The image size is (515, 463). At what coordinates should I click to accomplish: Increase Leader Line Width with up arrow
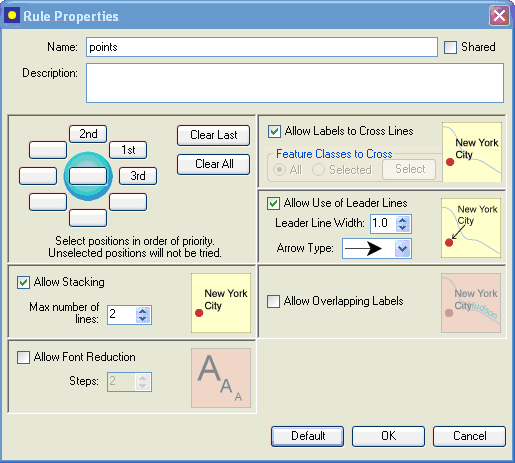tap(403, 220)
